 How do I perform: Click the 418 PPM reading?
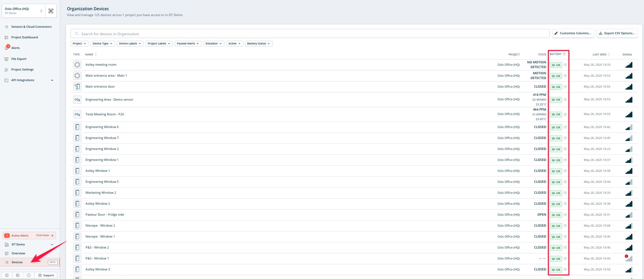click(x=539, y=95)
